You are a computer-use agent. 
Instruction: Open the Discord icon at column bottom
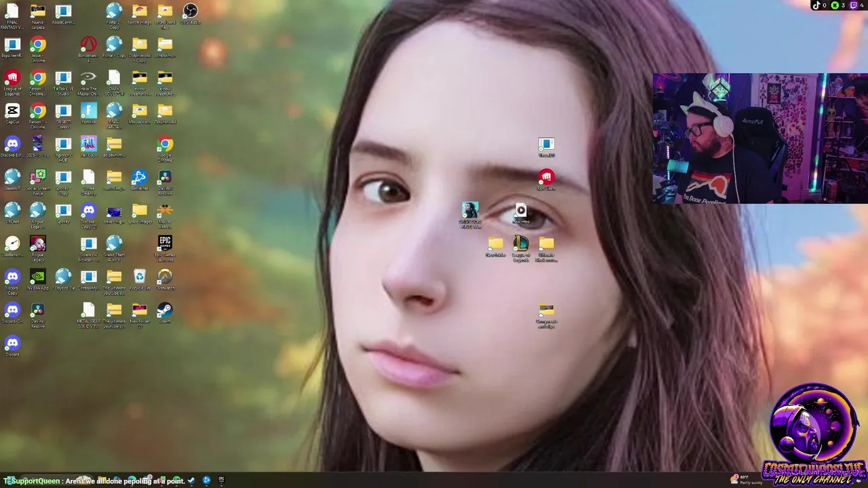12,342
